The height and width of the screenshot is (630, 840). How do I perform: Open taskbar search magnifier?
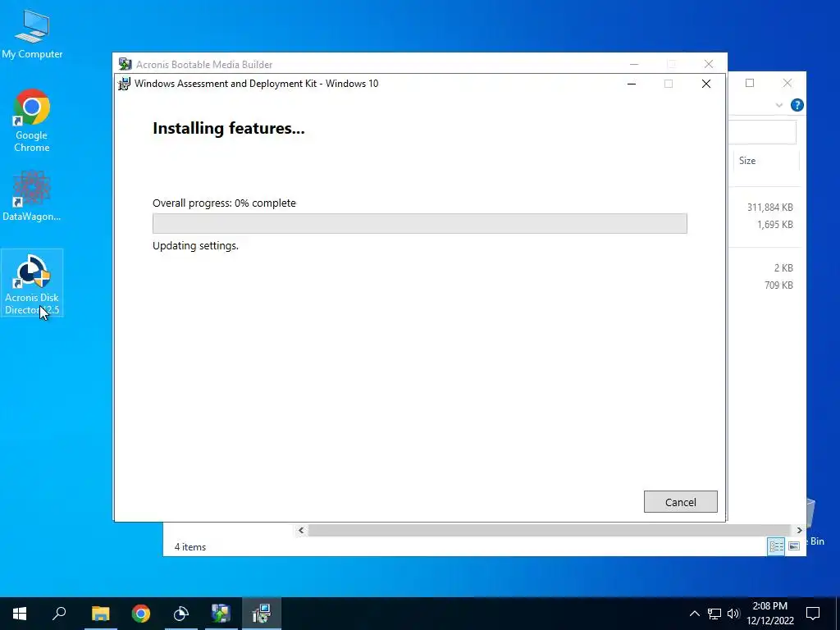coord(59,614)
